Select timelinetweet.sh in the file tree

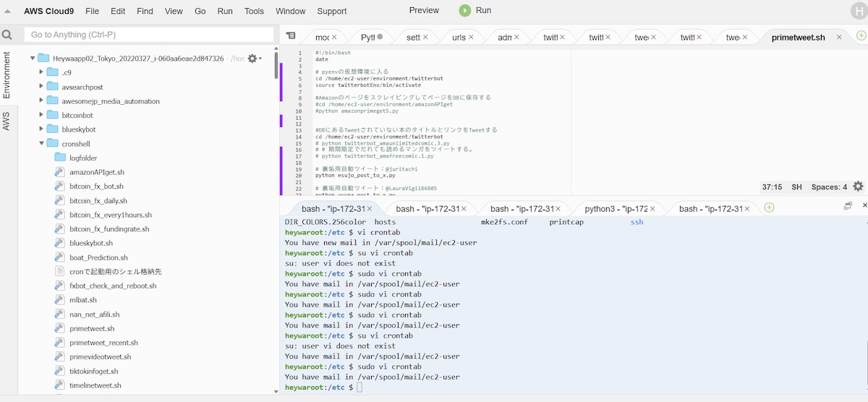coord(95,385)
